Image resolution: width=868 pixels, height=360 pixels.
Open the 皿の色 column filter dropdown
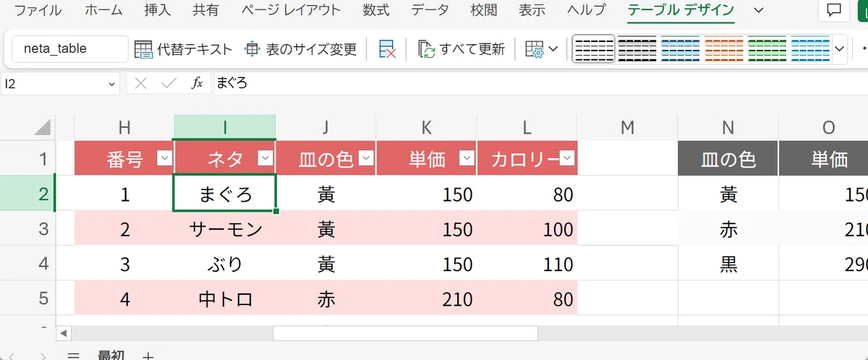pos(367,159)
